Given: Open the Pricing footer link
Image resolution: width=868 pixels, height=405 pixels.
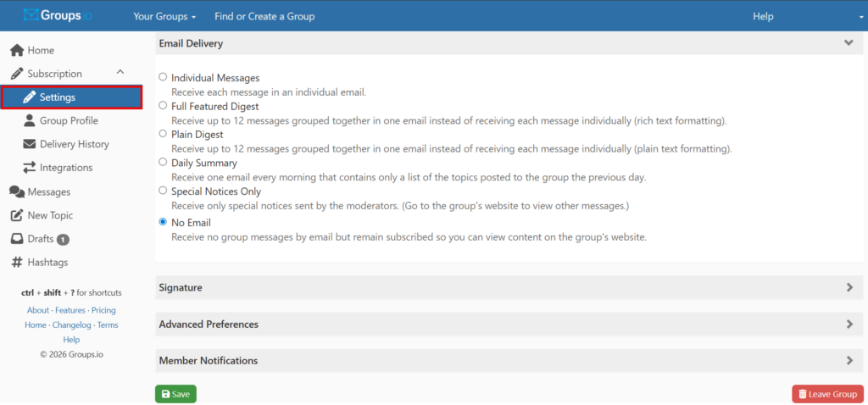Looking at the screenshot, I should tap(103, 310).
